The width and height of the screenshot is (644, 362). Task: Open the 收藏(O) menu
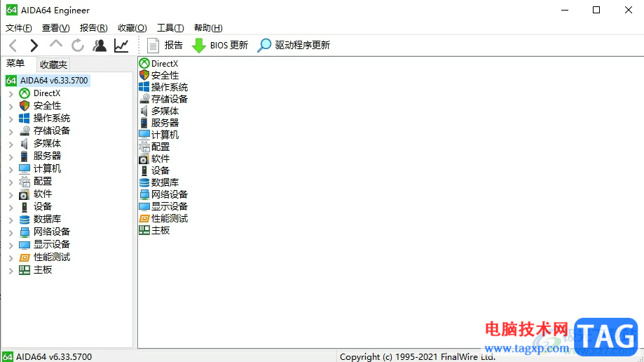coord(132,28)
